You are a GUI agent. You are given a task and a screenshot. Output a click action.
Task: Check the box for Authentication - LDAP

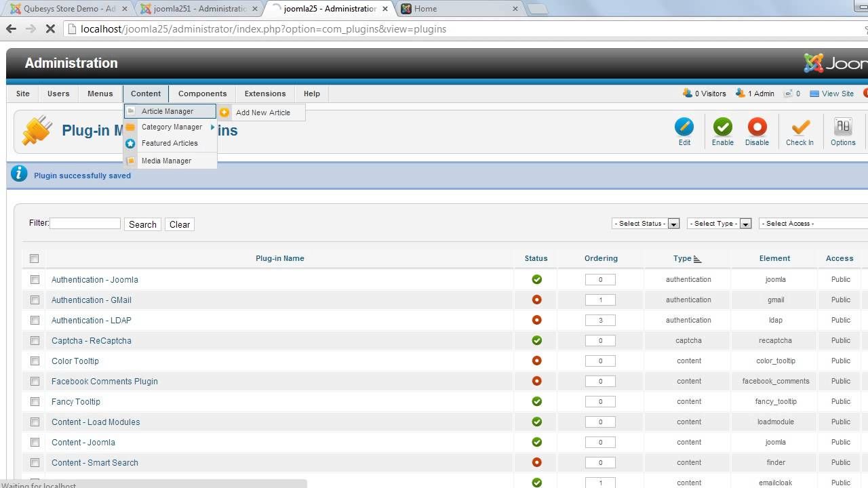click(x=35, y=320)
